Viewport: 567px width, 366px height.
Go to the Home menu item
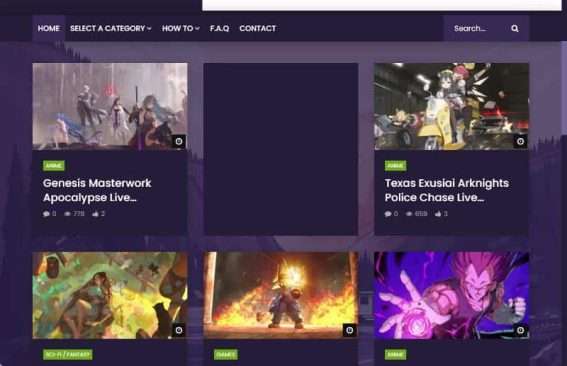[x=48, y=28]
